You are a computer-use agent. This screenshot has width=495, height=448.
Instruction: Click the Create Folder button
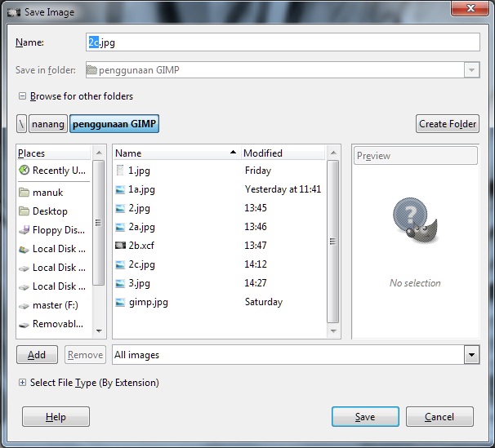[448, 124]
